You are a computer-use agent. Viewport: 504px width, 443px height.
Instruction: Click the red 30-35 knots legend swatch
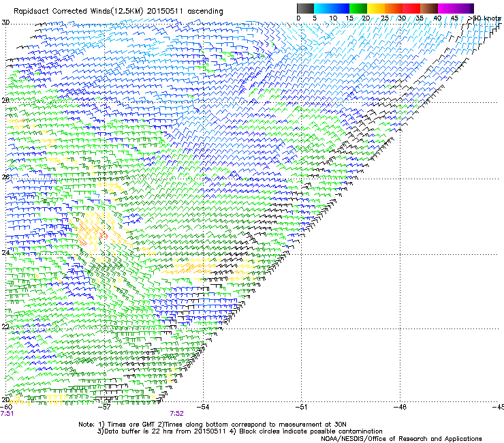click(411, 8)
